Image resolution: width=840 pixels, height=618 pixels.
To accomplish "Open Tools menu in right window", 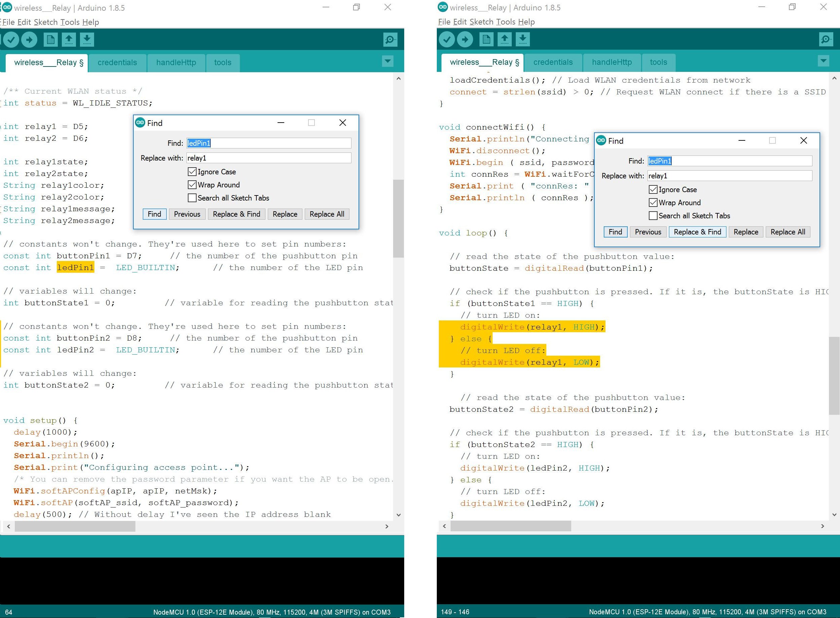I will [x=505, y=22].
